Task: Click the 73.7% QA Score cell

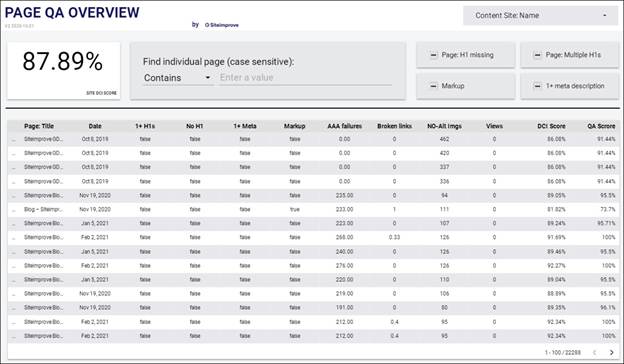Action: click(x=608, y=209)
